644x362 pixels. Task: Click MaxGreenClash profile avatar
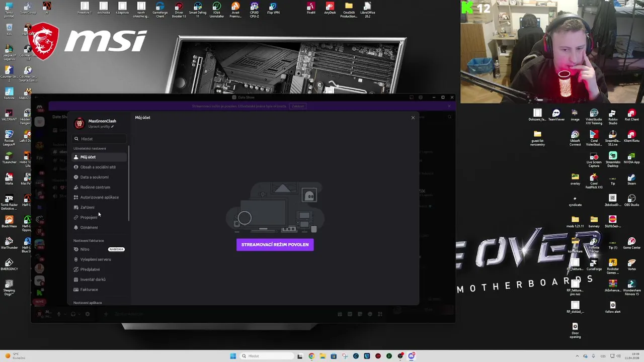click(79, 123)
